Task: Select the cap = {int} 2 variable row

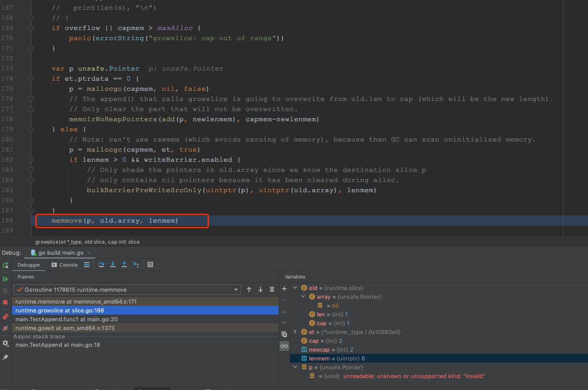Action: [x=439, y=341]
